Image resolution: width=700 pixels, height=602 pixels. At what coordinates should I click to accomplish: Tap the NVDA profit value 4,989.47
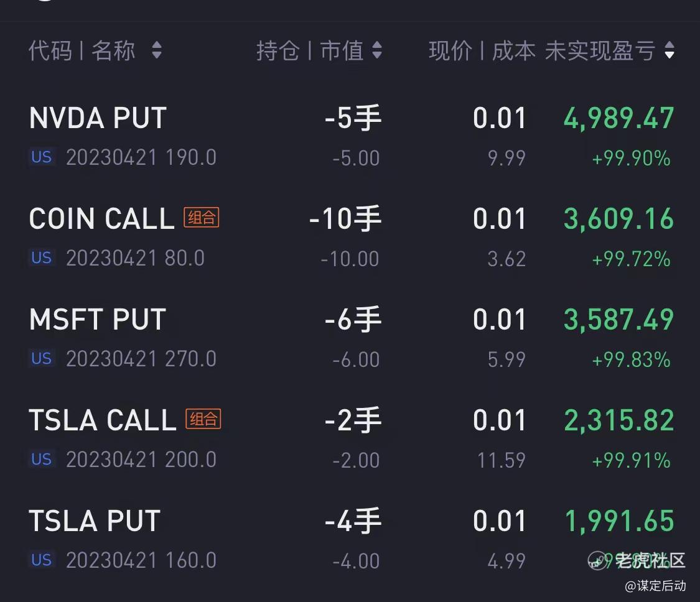(618, 118)
